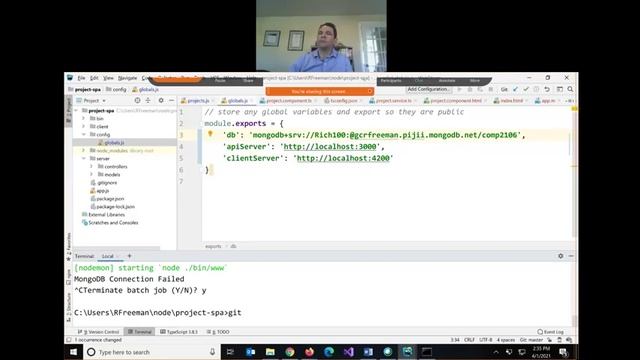
Task: Click the yellow lightbulb intention icon
Action: coord(210,133)
